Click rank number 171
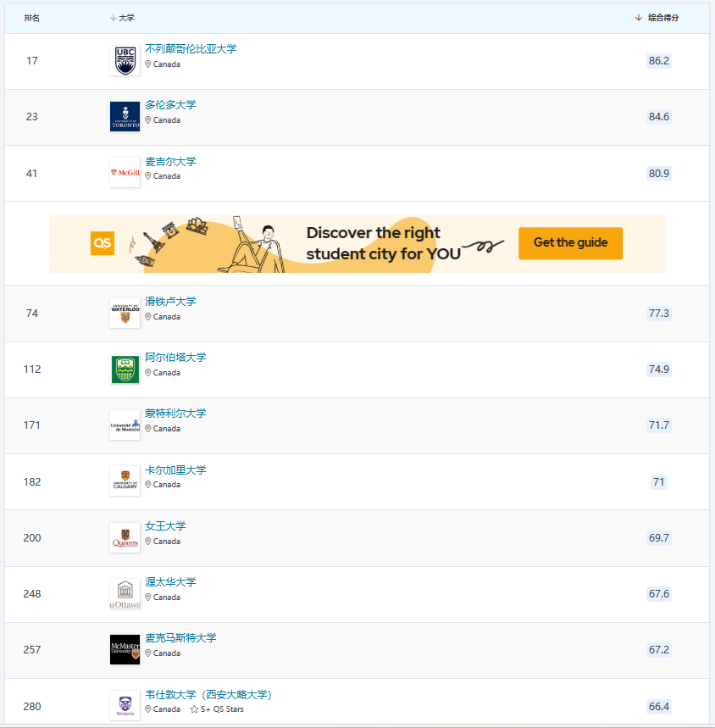This screenshot has width=715, height=728. [x=32, y=425]
